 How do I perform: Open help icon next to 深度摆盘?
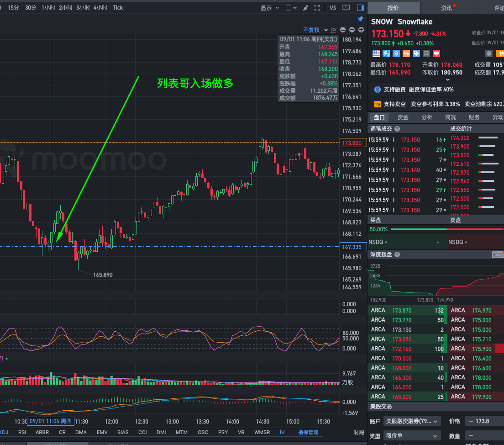pyautogui.click(x=397, y=254)
